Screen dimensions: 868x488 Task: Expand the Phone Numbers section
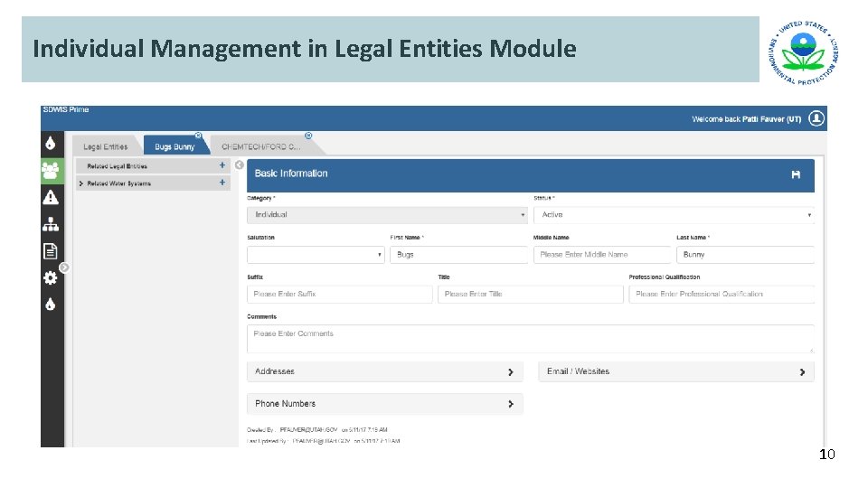pos(385,404)
